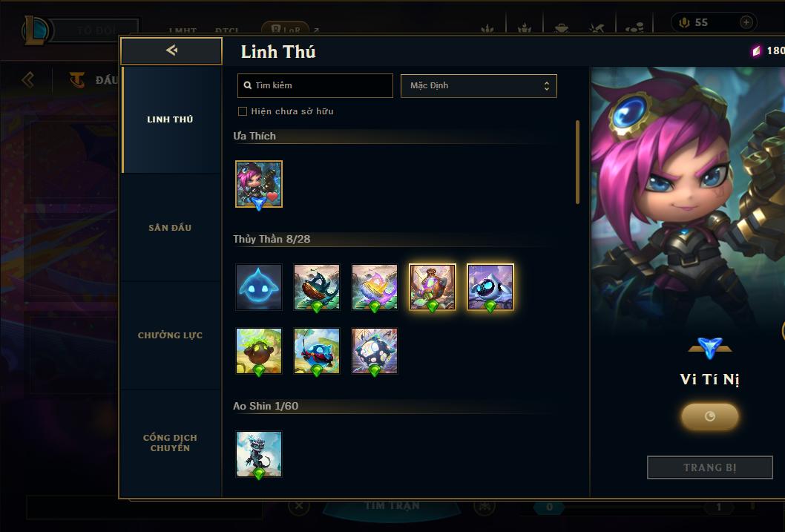Select the dice-pattern River Sprite icon
The height and width of the screenshot is (532, 785).
point(375,351)
